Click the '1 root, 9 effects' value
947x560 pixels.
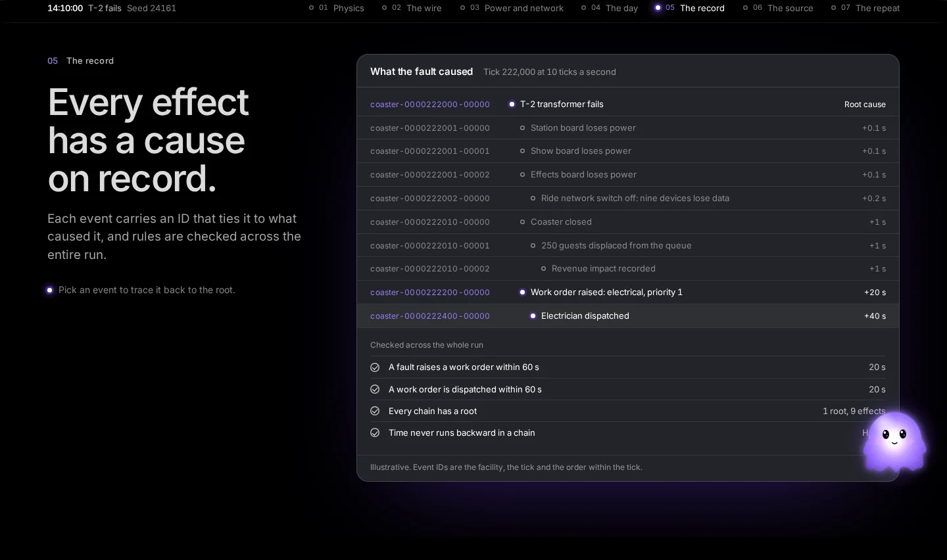click(x=854, y=411)
